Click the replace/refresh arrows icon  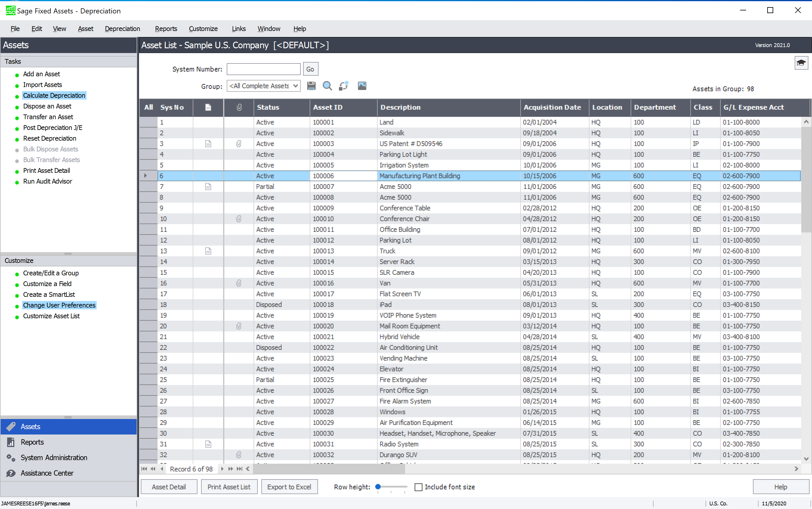343,86
